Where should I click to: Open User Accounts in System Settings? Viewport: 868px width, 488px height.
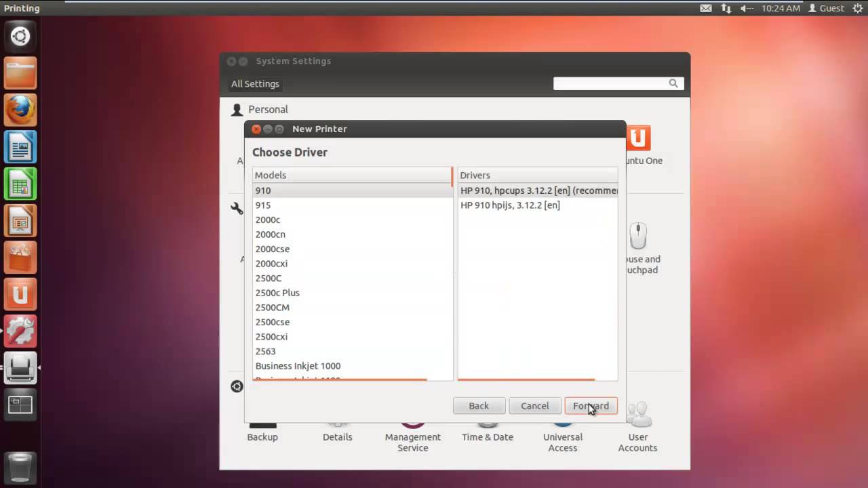pos(637,427)
